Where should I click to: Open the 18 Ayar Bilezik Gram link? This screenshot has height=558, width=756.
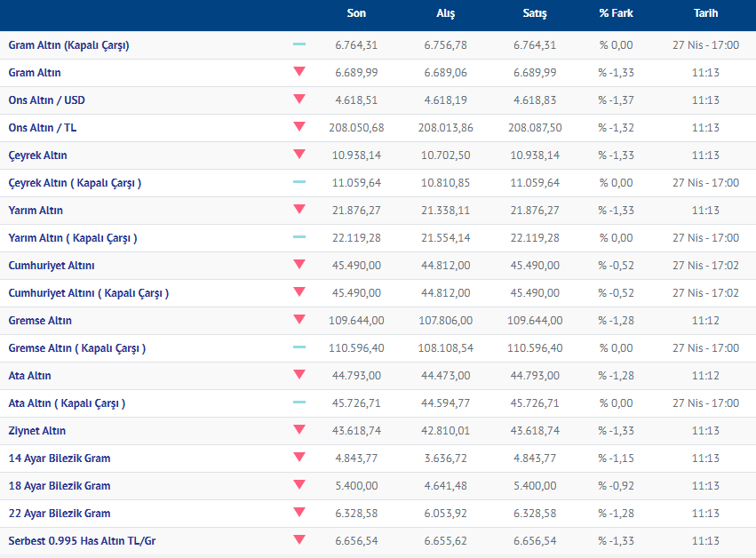click(60, 486)
